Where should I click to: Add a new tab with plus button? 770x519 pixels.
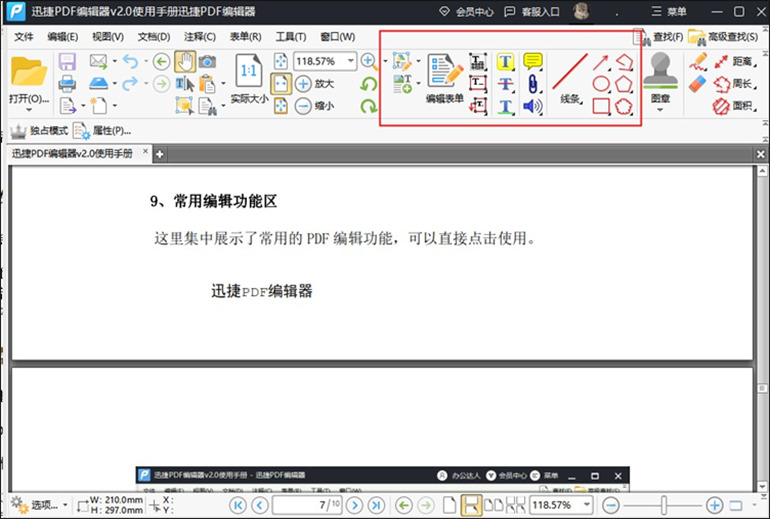click(160, 154)
